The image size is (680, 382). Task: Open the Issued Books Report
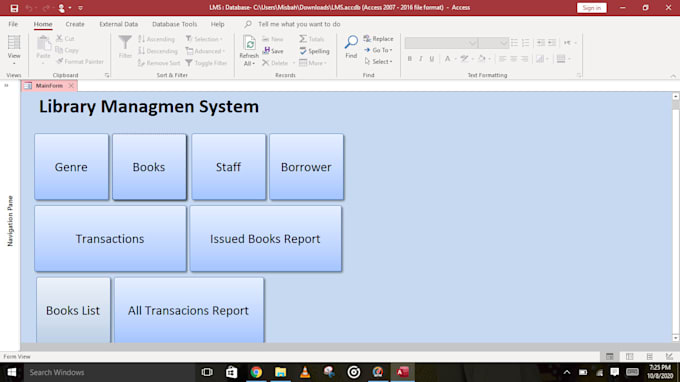[x=265, y=239]
